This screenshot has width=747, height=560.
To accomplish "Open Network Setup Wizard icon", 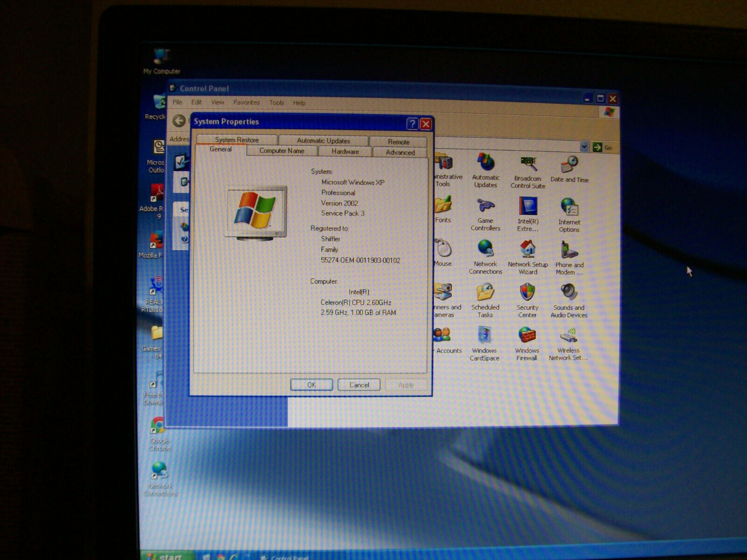I will (x=528, y=258).
